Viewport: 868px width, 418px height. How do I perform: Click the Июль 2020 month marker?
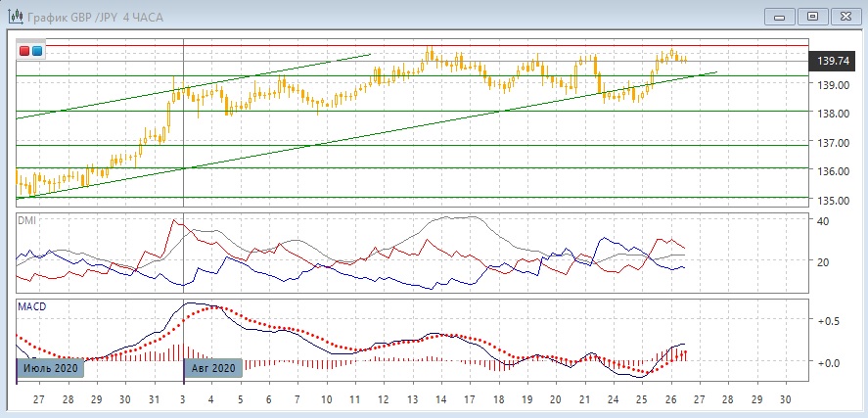[x=50, y=368]
